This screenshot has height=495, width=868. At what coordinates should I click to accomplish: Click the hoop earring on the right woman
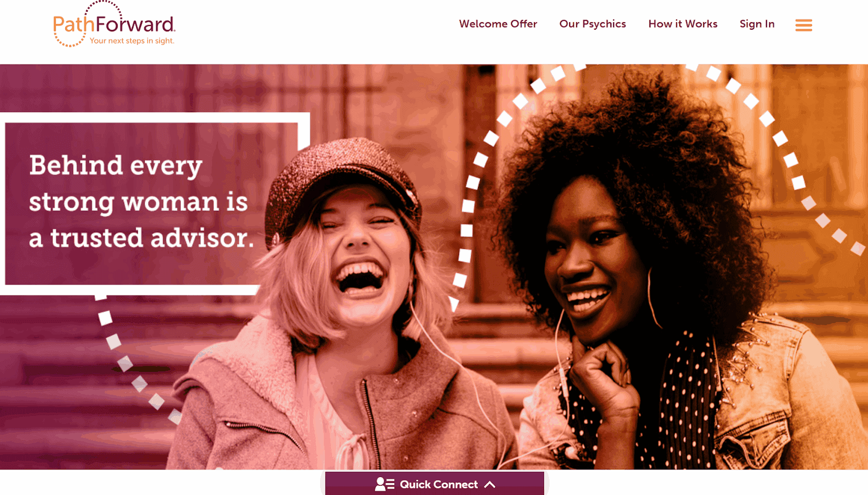click(x=654, y=298)
